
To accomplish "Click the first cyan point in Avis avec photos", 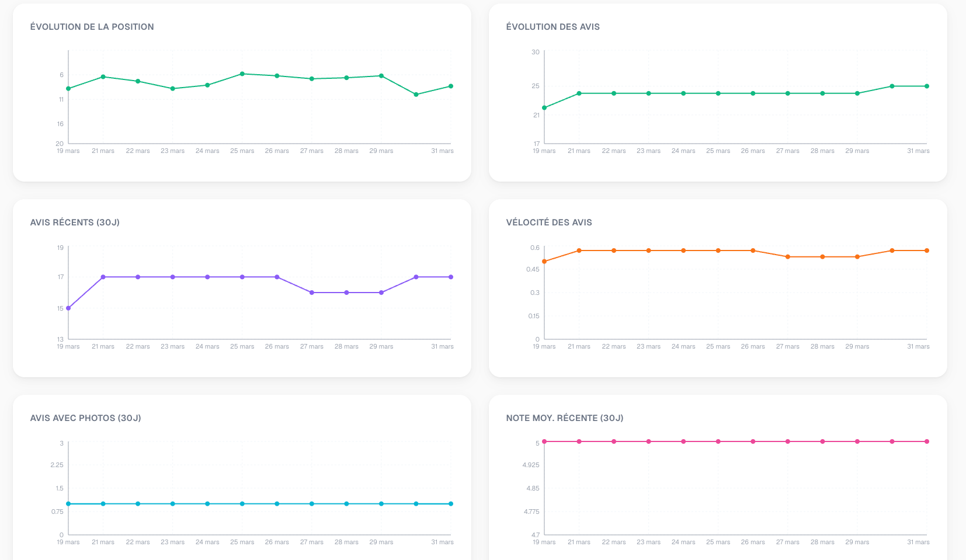I will coord(68,504).
